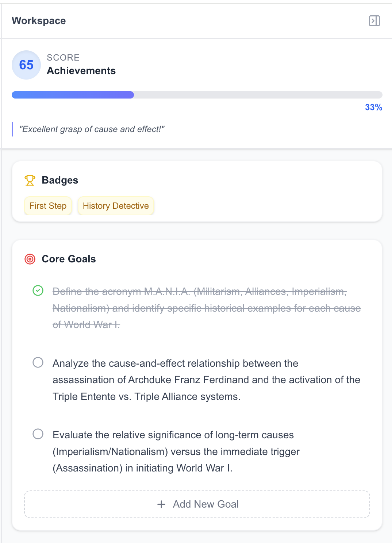392x543 pixels.
Task: Click the Imperialism/Nationalism goal description text
Action: pos(176,451)
